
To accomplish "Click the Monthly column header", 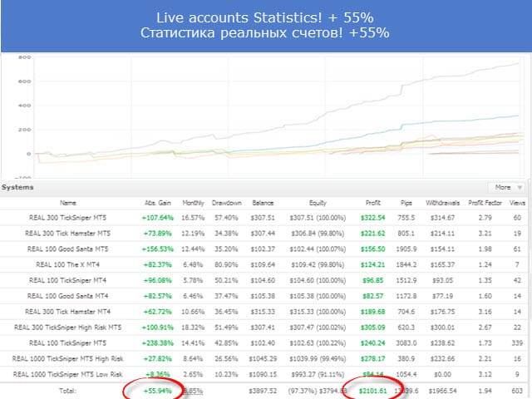I will click(192, 203).
